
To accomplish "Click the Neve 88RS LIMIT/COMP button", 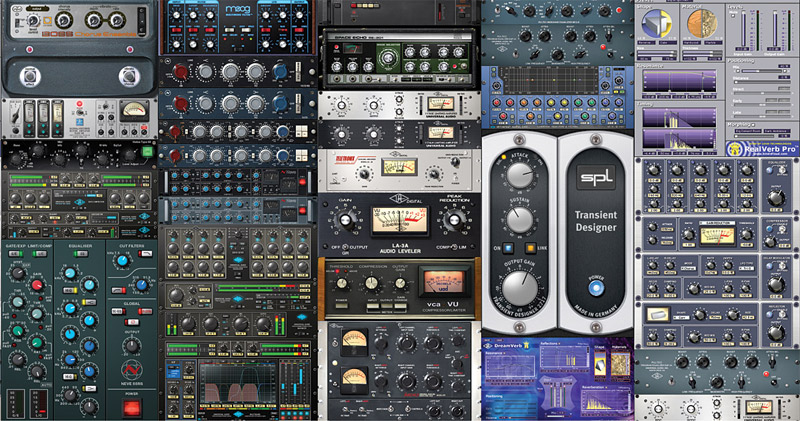I will click(40, 254).
